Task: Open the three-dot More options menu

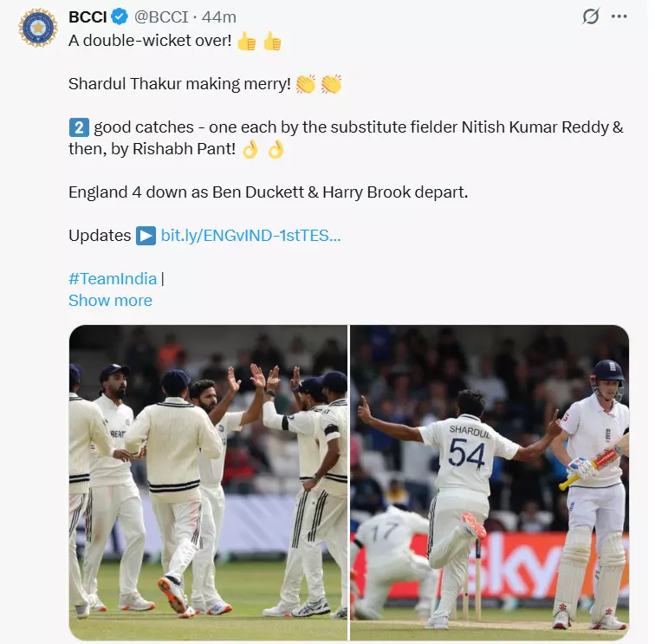Action: [618, 16]
